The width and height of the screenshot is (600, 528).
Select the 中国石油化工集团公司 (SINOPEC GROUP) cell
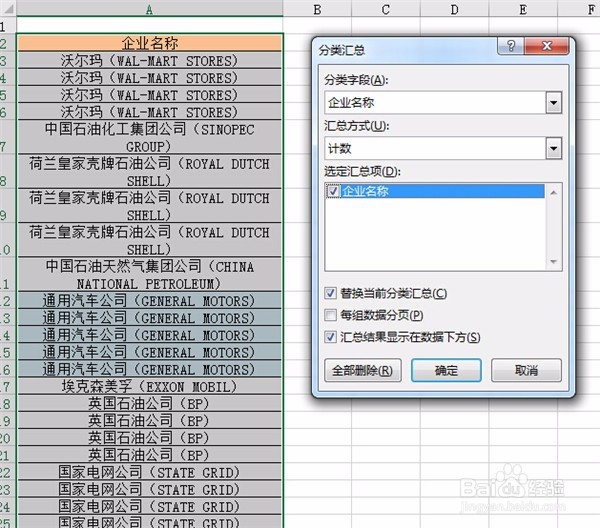click(150, 137)
